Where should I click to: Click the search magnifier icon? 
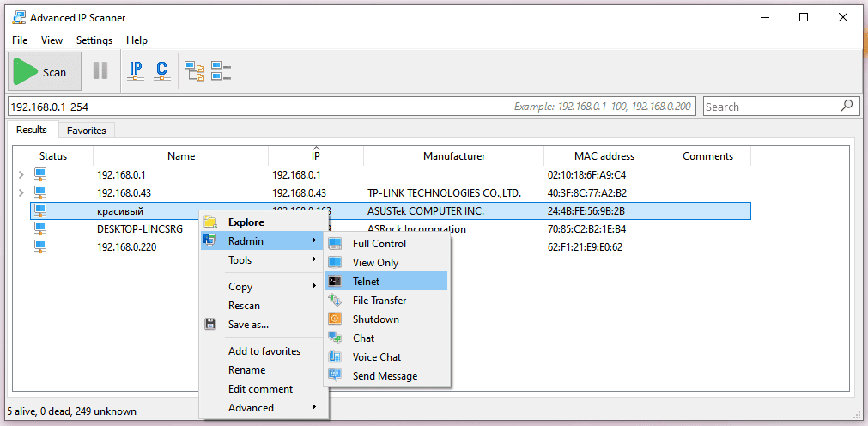click(847, 106)
